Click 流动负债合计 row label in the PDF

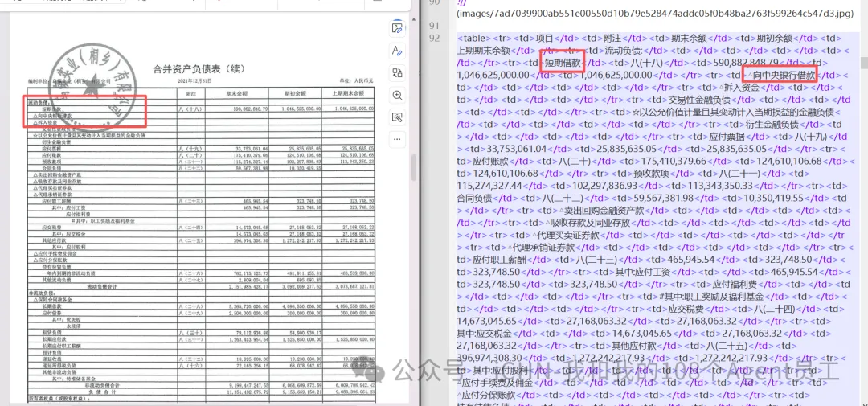point(101,286)
